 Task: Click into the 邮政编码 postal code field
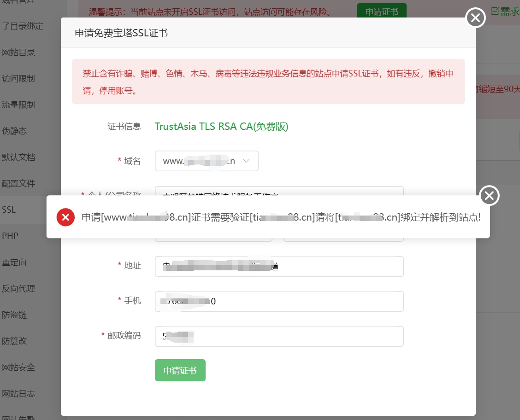[x=279, y=337]
